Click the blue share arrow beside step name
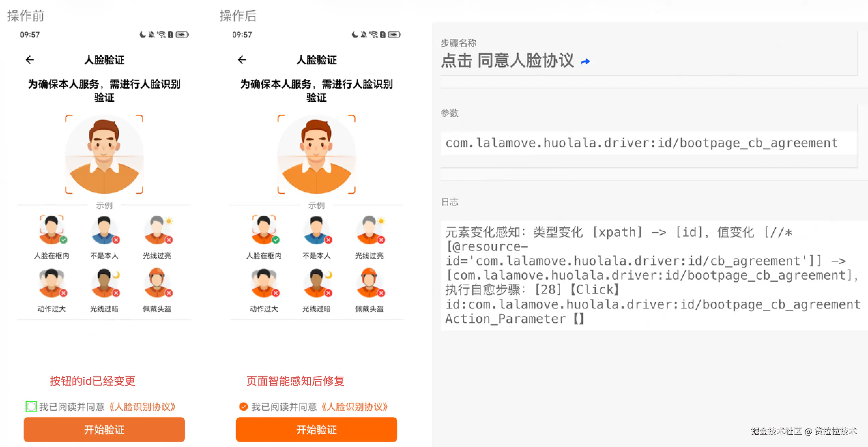868x447 pixels. pos(585,62)
